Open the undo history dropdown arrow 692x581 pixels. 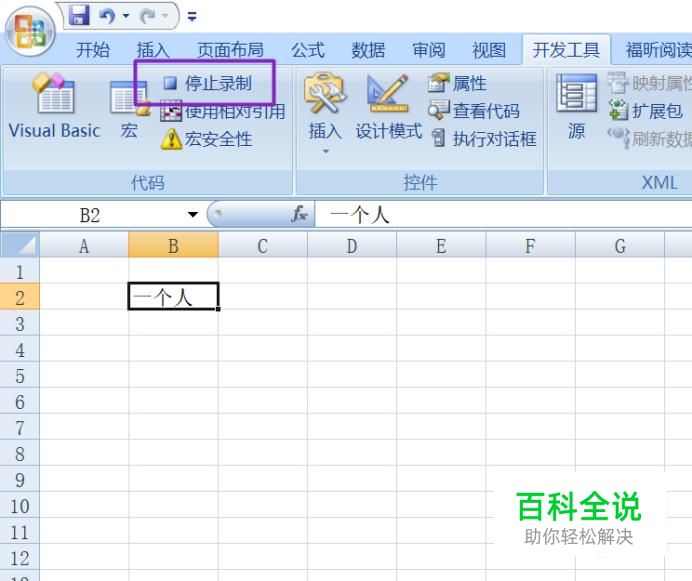pos(126,16)
